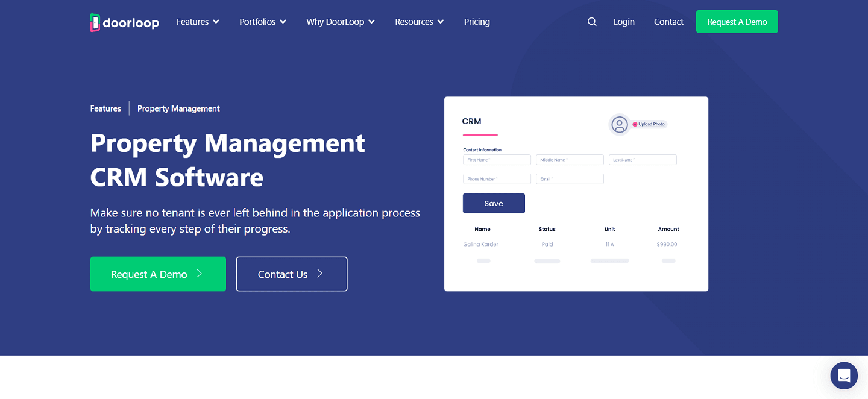The height and width of the screenshot is (399, 868).
Task: Open the search magnifier icon
Action: tap(592, 22)
